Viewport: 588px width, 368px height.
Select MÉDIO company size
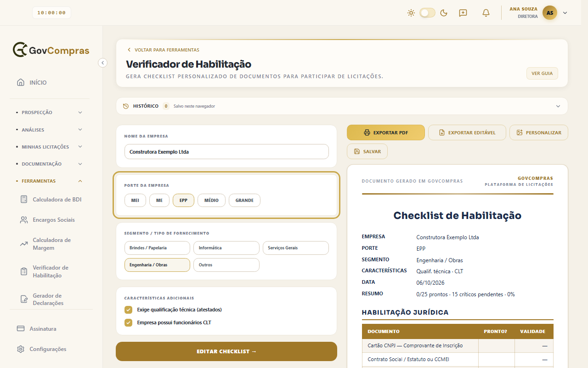(x=211, y=201)
